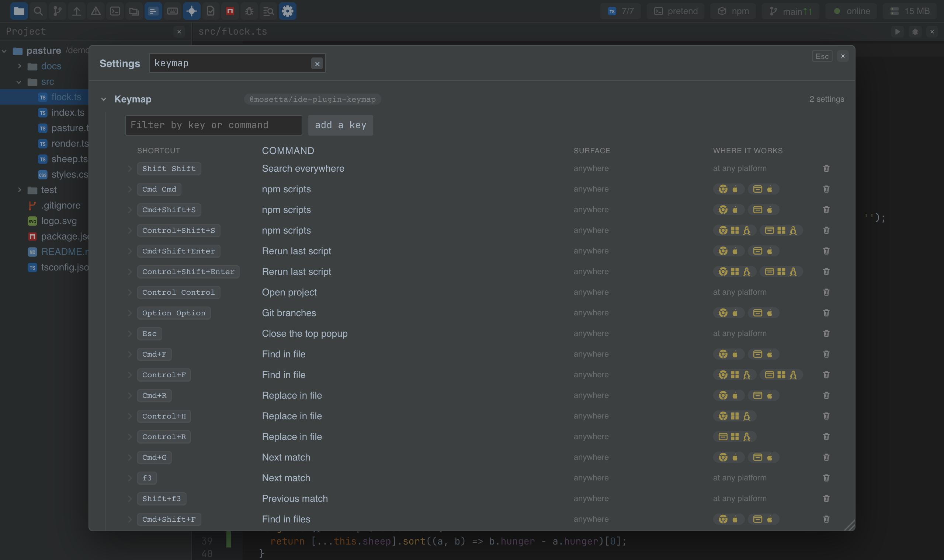Run flock.ts with the play icon
The height and width of the screenshot is (560, 944).
coord(898,32)
